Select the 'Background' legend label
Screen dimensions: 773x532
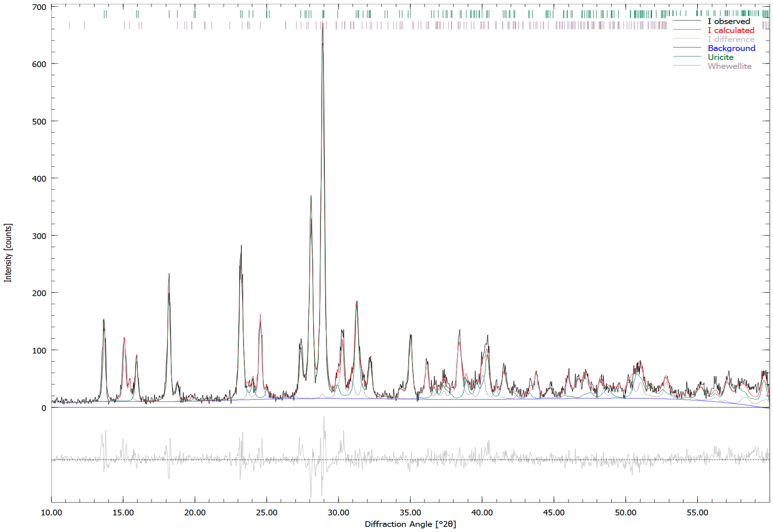(731, 48)
